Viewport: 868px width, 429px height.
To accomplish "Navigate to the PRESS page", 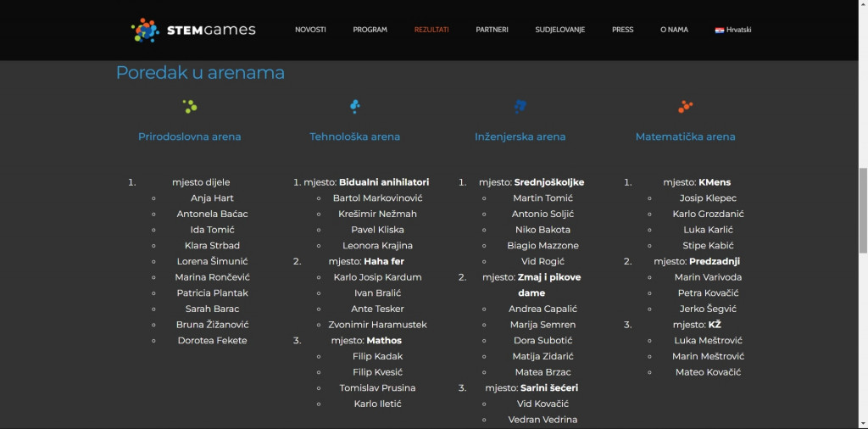I will click(622, 30).
